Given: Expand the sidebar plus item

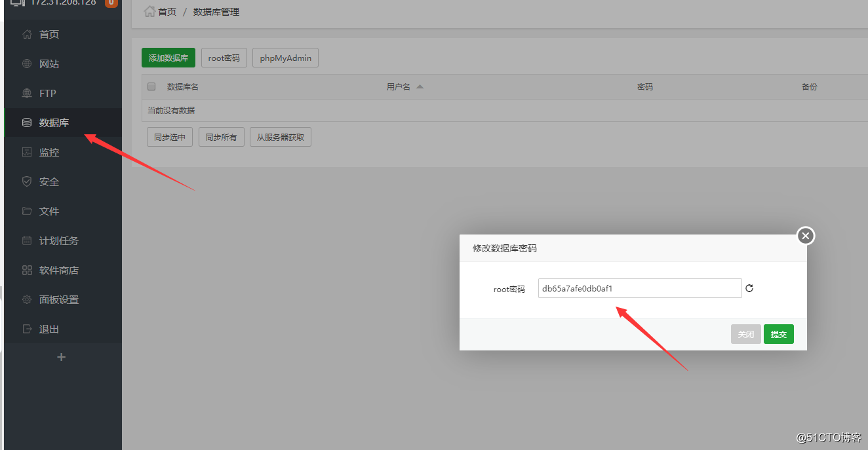Looking at the screenshot, I should pyautogui.click(x=61, y=357).
